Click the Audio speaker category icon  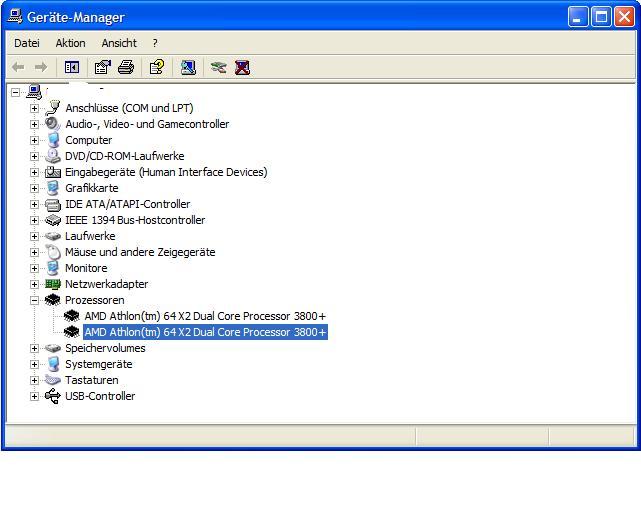53,124
